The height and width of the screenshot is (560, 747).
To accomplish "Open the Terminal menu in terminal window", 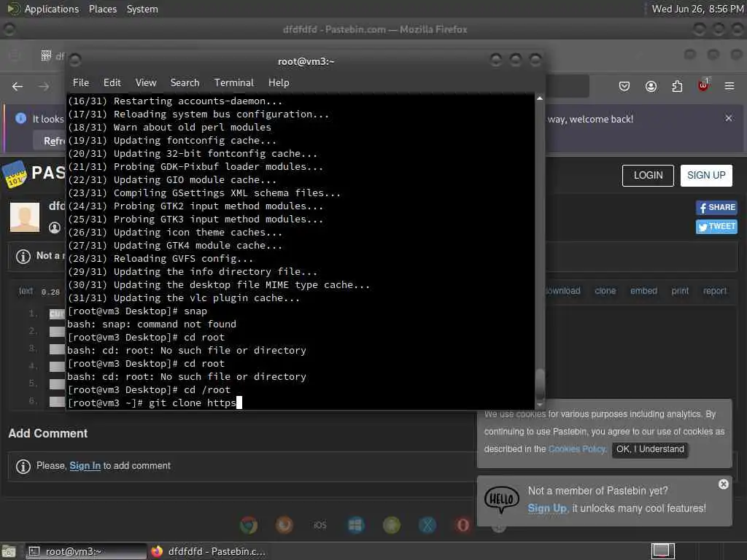I will tap(234, 82).
